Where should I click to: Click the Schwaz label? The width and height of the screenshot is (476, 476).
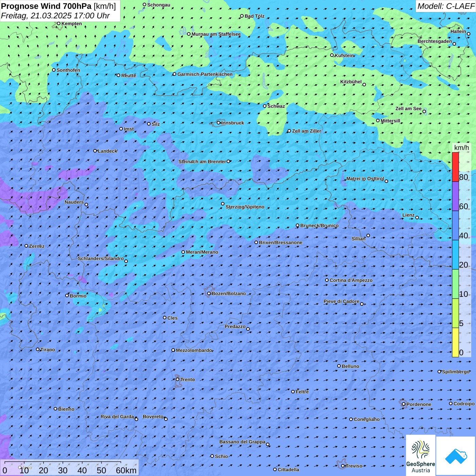click(276, 106)
